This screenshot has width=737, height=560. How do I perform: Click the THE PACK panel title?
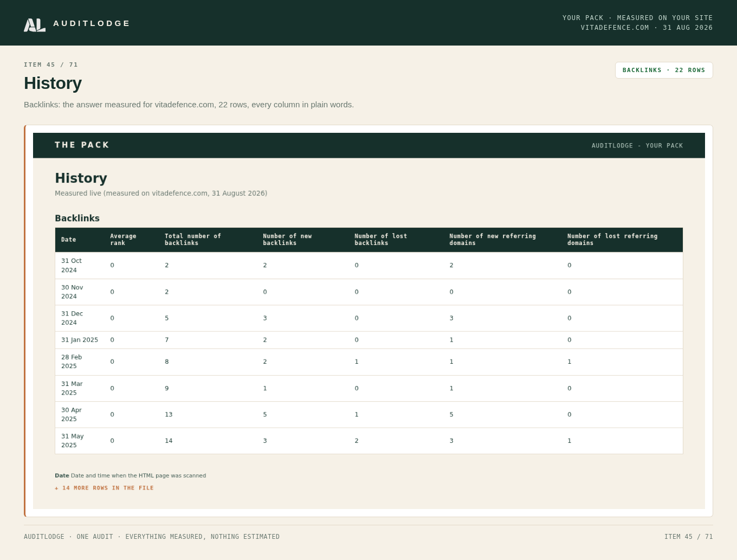82,145
